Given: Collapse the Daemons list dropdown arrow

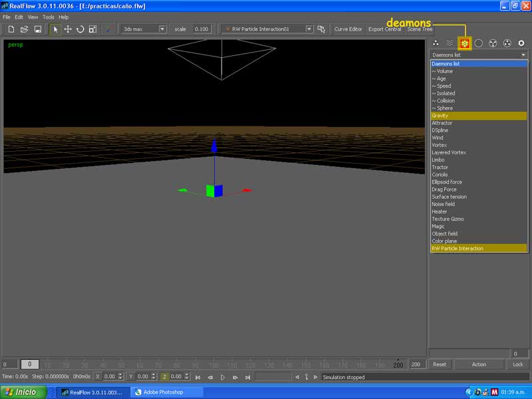Looking at the screenshot, I should 523,55.
